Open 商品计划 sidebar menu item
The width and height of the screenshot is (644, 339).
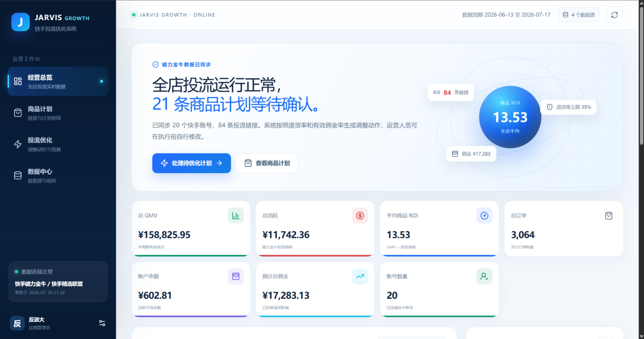[x=58, y=113]
